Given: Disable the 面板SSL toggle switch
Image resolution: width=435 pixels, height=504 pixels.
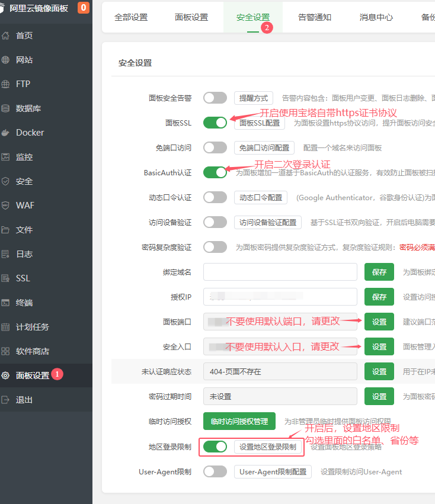Looking at the screenshot, I should click(215, 123).
